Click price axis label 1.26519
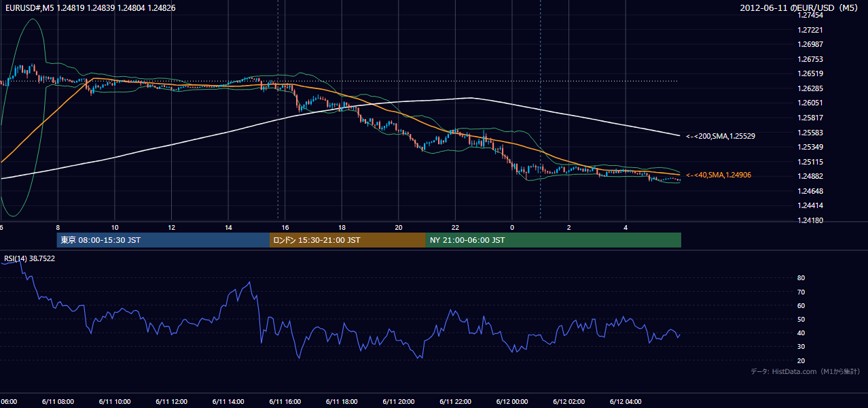The height and width of the screenshot is (408, 868). (810, 73)
